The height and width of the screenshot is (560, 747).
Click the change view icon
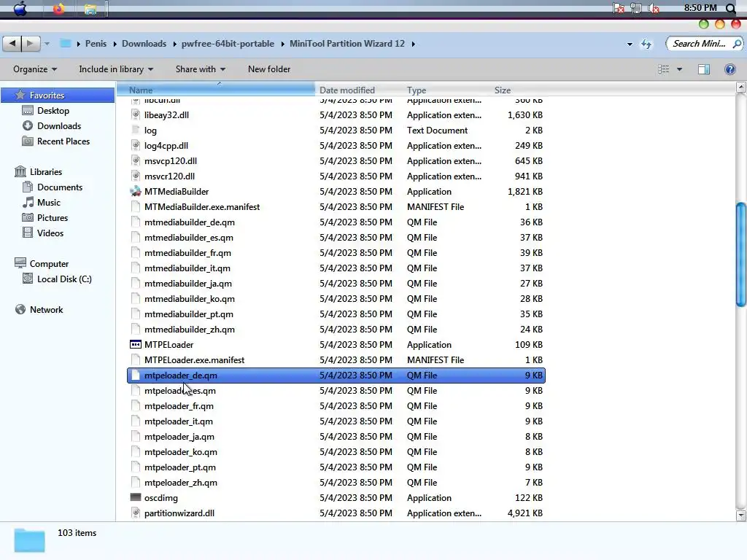click(664, 69)
